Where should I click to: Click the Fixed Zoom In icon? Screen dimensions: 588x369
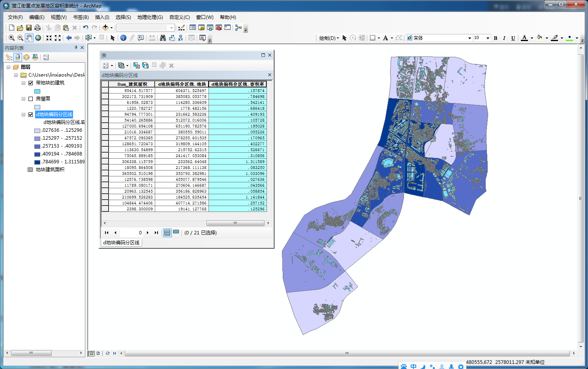[x=49, y=38]
